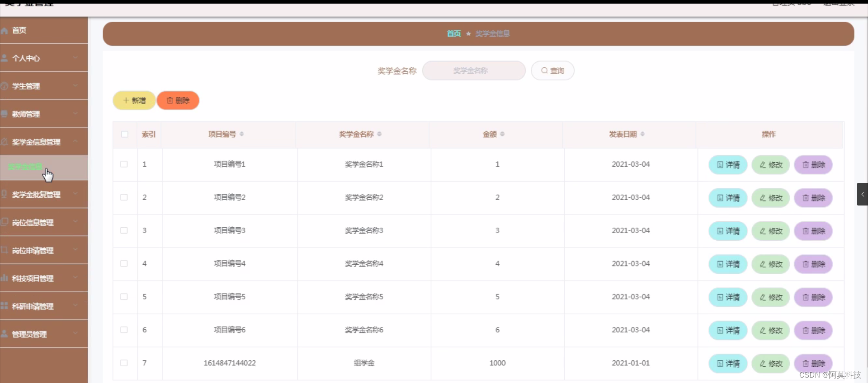
Task: Expand the 教师管理 sidebar menu
Action: (x=44, y=114)
